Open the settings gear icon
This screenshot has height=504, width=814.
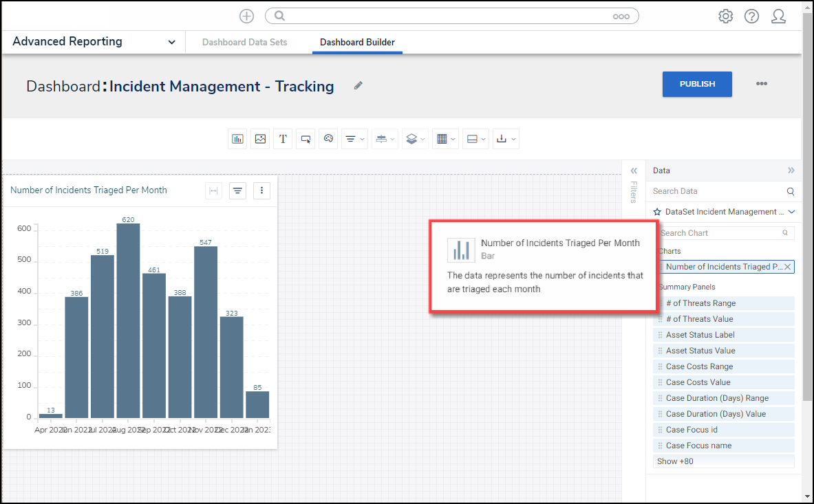point(725,17)
